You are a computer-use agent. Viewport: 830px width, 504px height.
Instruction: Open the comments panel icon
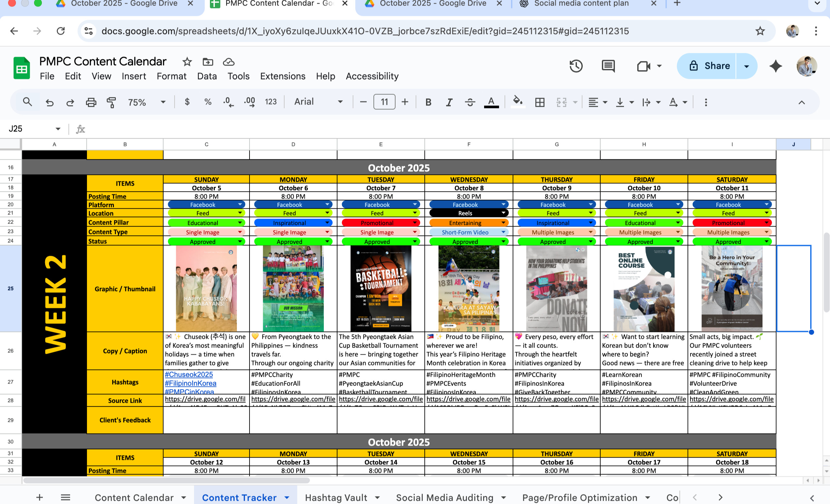pyautogui.click(x=608, y=66)
